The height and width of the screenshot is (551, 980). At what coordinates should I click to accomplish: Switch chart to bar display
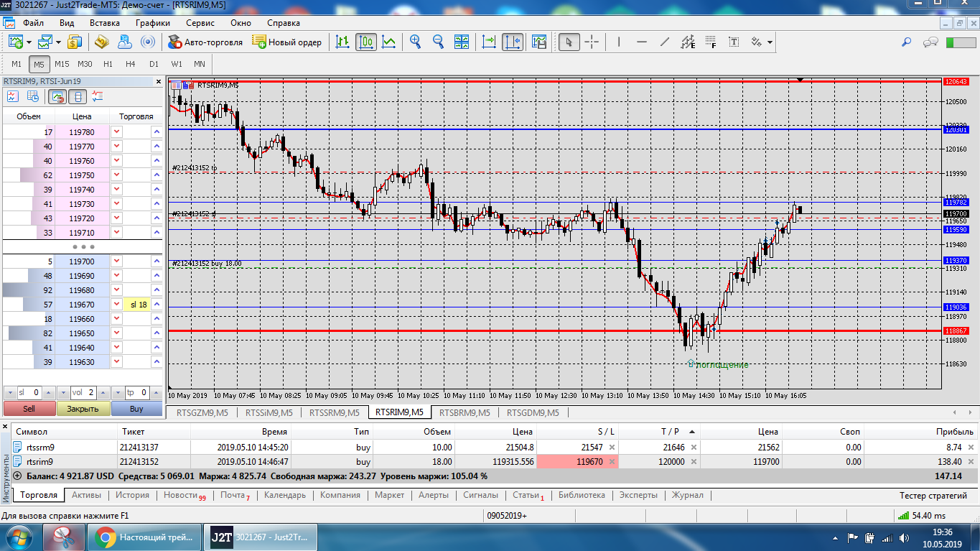coord(343,42)
